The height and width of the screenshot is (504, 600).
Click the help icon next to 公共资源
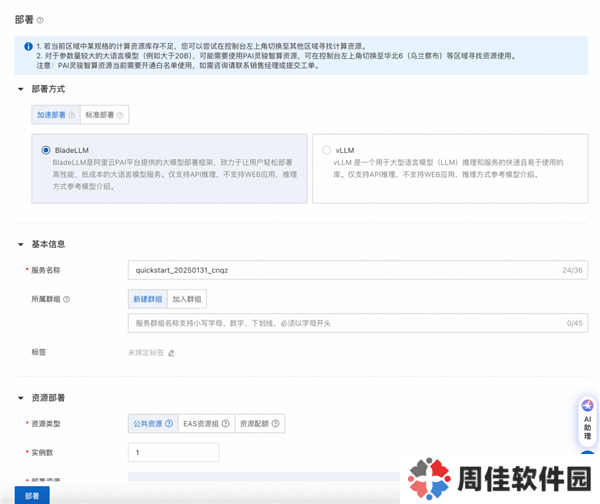169,424
